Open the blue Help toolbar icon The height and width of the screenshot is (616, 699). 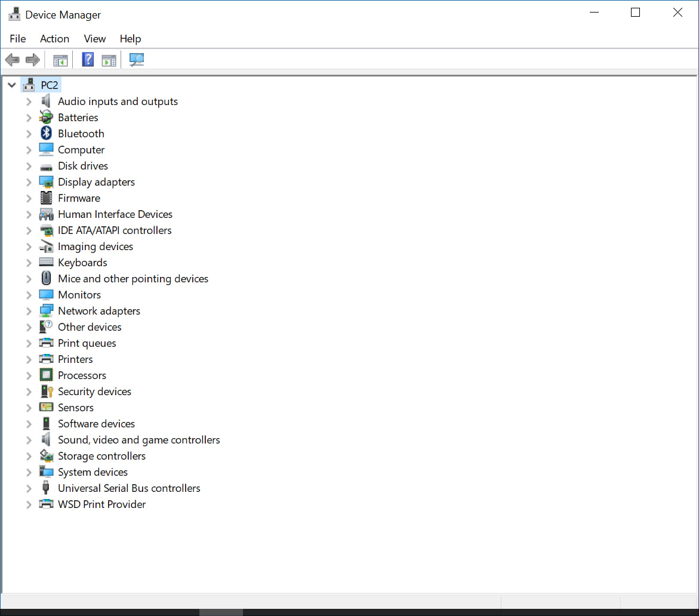[x=88, y=60]
